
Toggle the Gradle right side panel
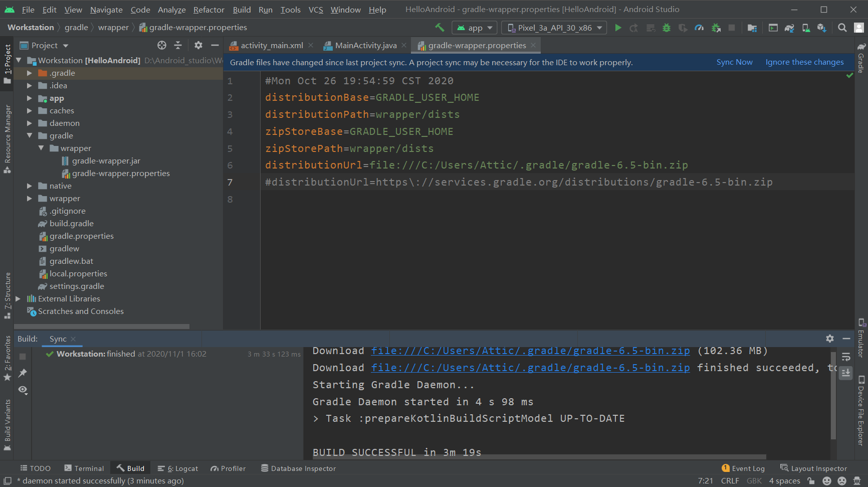click(861, 58)
